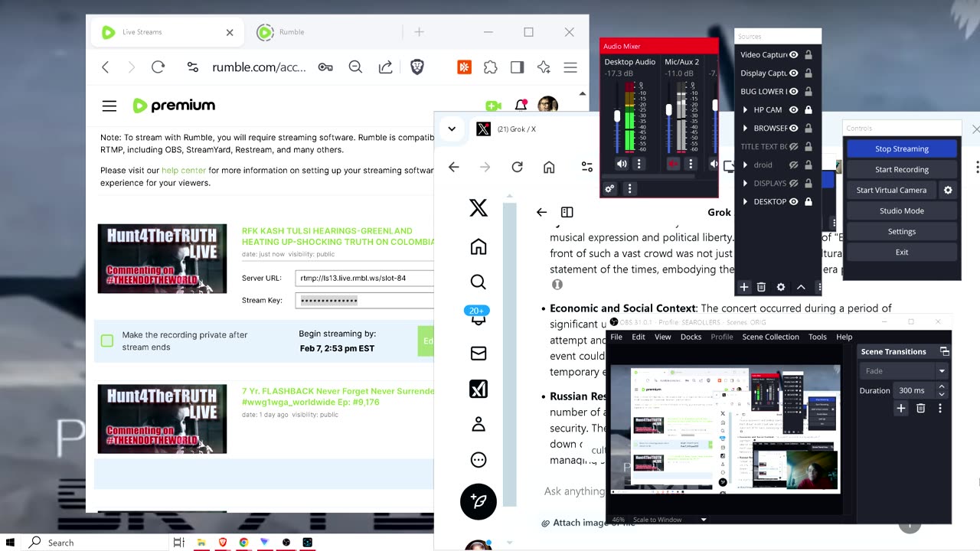Open the Fade transition dropdown
Viewport: 980px width, 551px height.
pos(903,370)
